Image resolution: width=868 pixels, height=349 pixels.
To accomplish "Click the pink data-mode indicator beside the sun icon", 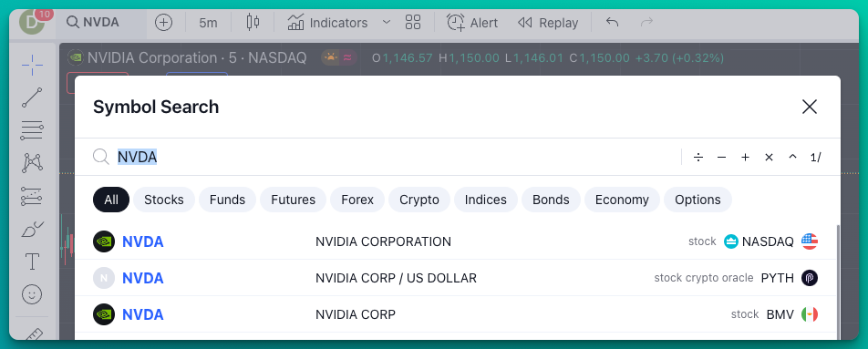I will (347, 57).
